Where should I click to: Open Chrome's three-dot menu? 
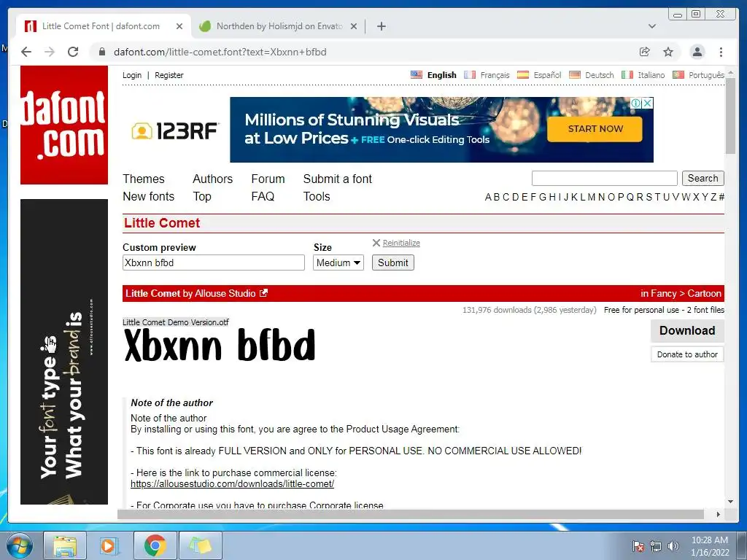pos(721,52)
